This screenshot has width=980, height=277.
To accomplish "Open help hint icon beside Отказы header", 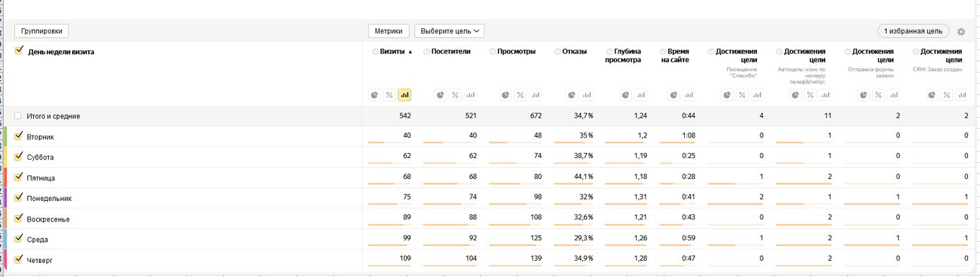I will point(558,51).
